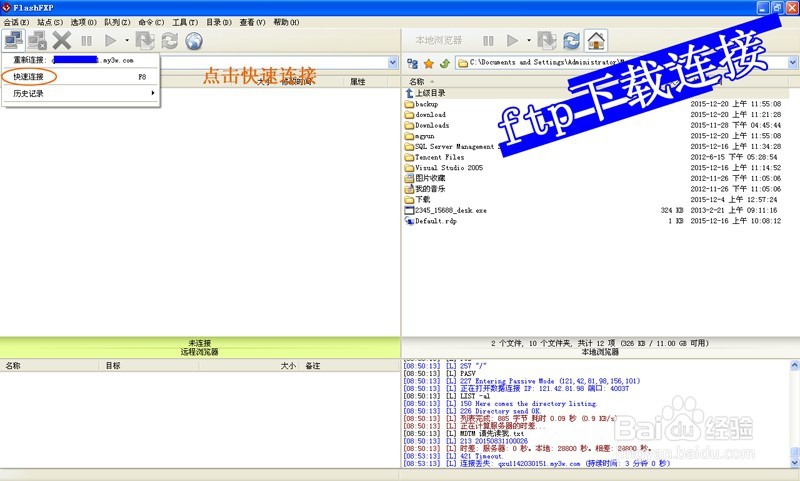Screen dimensions: 800x481
Task: Click the log panel scrollbar up arrow
Action: coord(794,365)
